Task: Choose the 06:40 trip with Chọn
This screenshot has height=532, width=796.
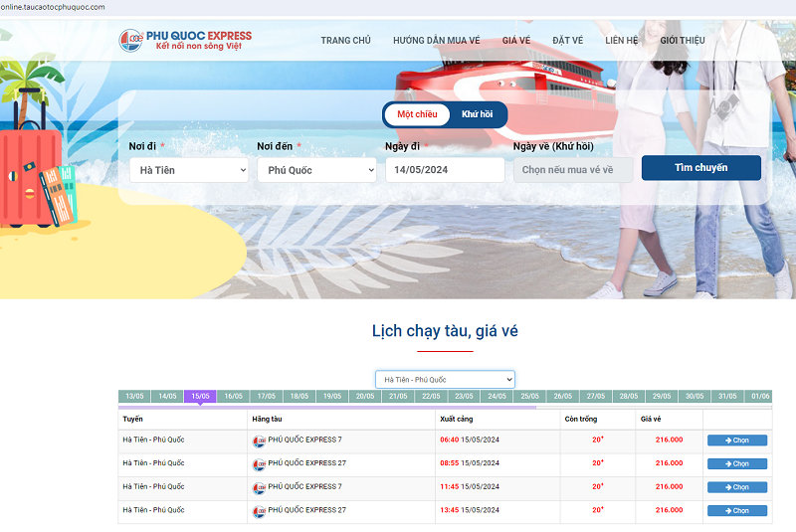Action: [x=737, y=441]
